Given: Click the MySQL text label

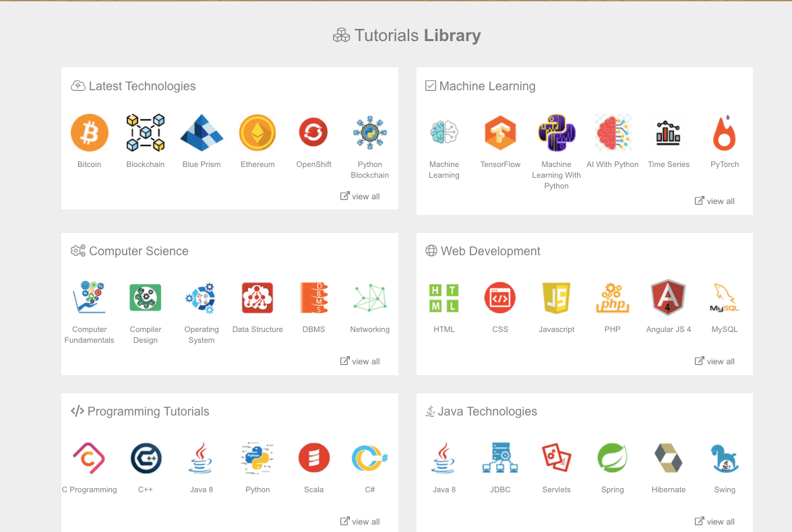Looking at the screenshot, I should 725,329.
